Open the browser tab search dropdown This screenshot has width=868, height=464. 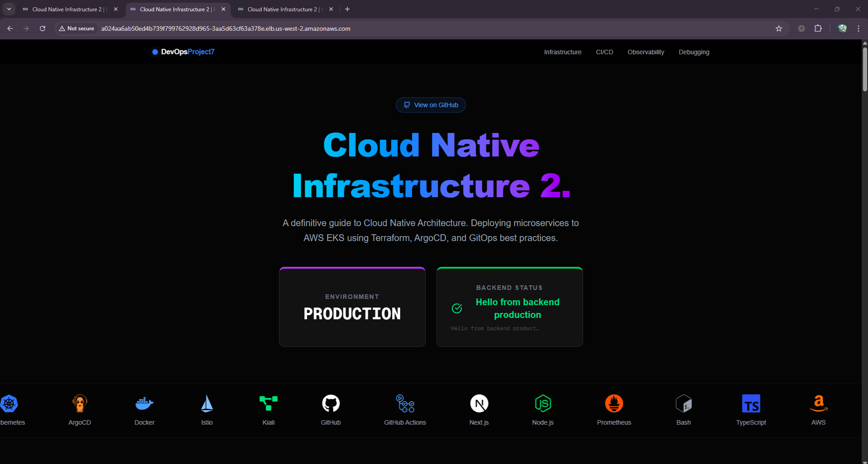(9, 9)
